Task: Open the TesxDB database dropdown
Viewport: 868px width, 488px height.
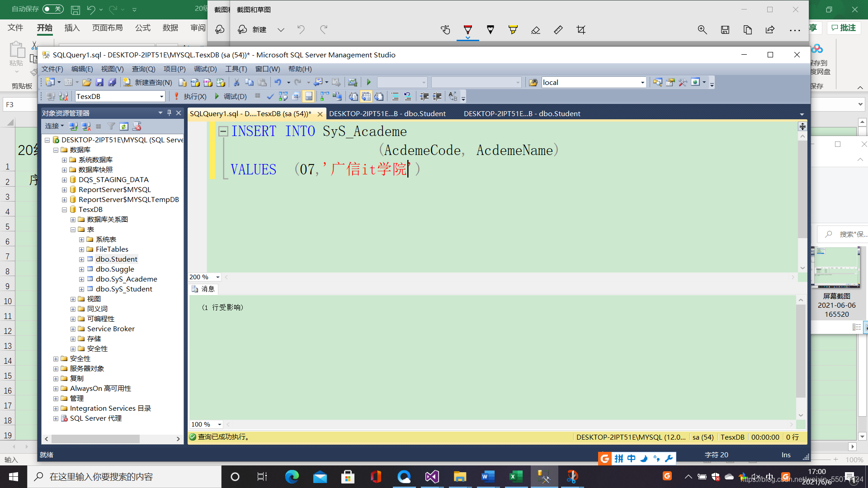Action: click(x=161, y=96)
